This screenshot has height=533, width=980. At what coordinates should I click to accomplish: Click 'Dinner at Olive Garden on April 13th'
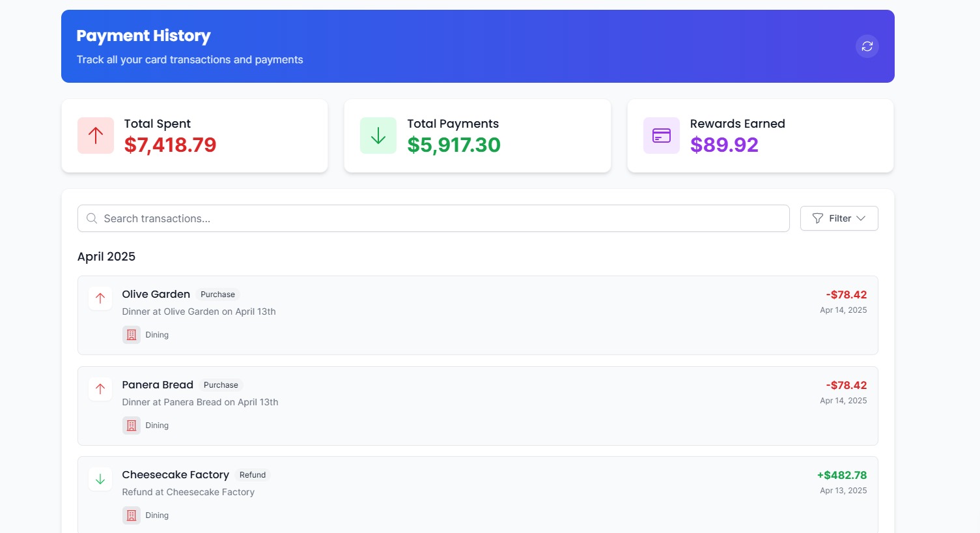click(x=199, y=311)
